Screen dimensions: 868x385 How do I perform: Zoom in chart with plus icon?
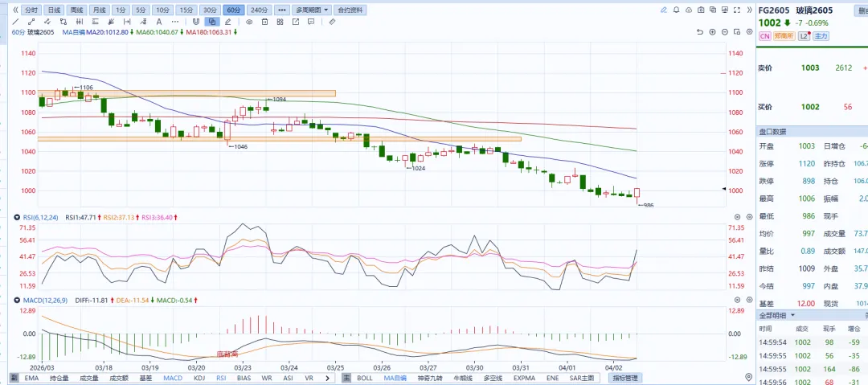[712, 32]
